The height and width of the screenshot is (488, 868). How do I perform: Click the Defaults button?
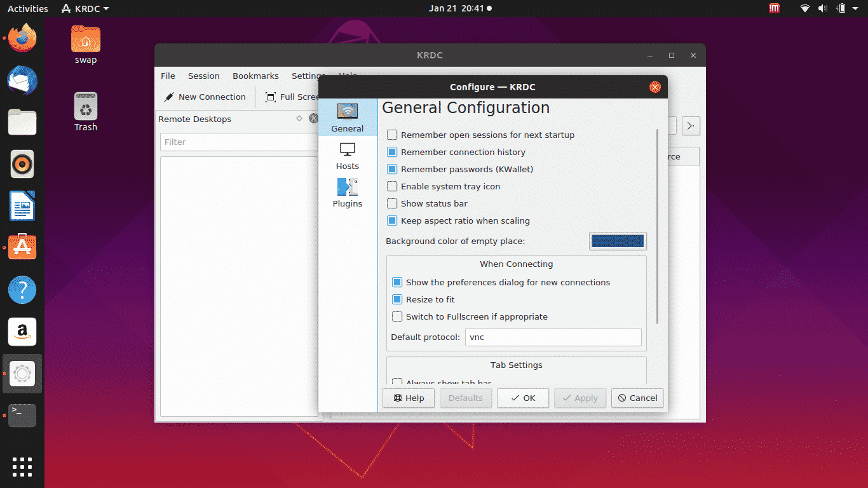pyautogui.click(x=466, y=398)
